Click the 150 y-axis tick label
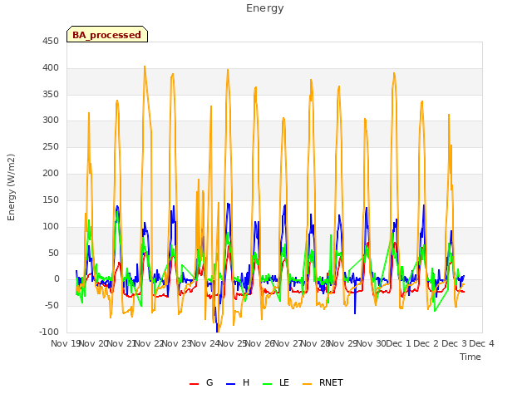The height and width of the screenshot is (399, 532). 51,199
